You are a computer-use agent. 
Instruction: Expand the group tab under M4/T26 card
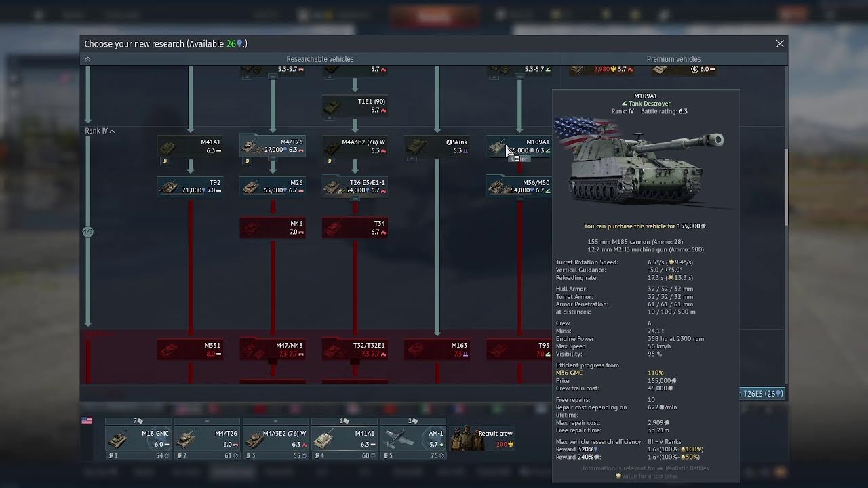pos(273,159)
